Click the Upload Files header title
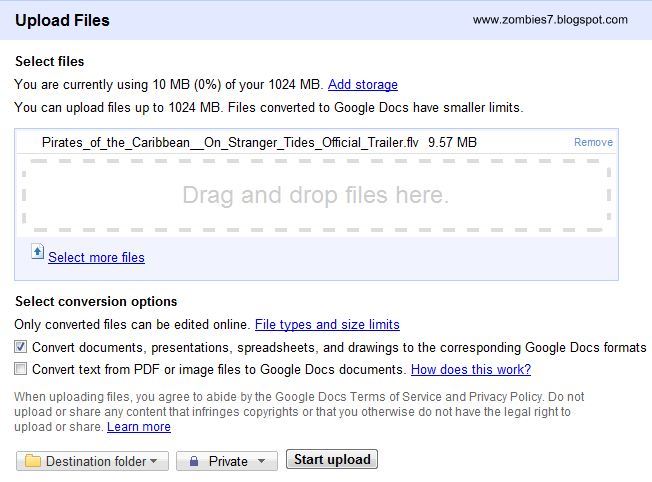This screenshot has height=482, width=652. [62, 20]
